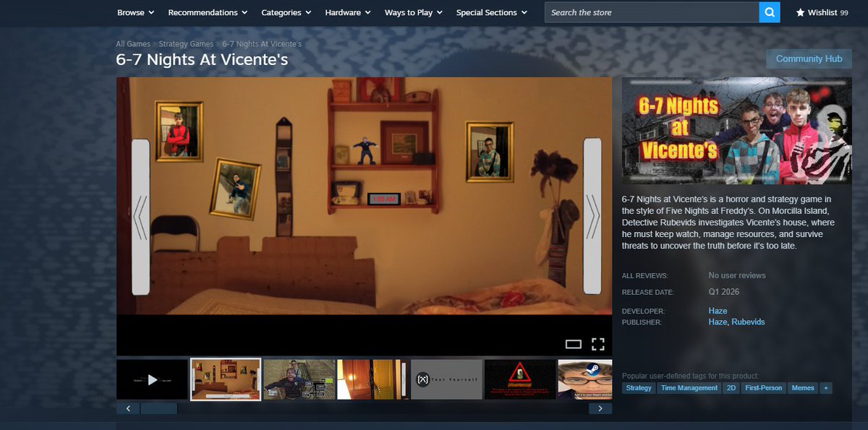Open publisher Rubevids link
Screen dimensions: 868x430
point(748,322)
